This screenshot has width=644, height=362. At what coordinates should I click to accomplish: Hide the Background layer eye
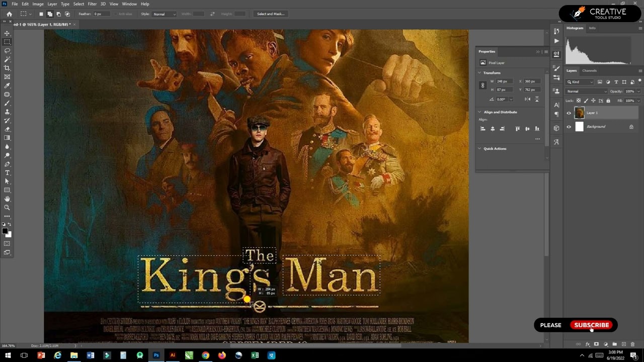569,127
